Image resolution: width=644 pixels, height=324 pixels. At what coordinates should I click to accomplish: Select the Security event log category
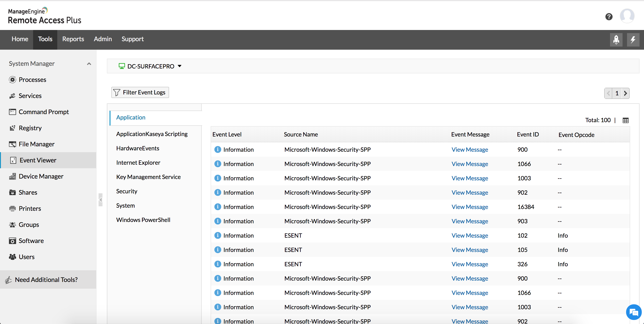(x=127, y=191)
